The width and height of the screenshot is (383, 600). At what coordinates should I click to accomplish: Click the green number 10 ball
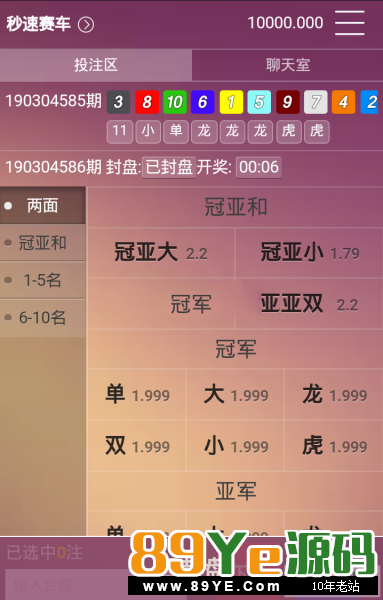point(175,102)
